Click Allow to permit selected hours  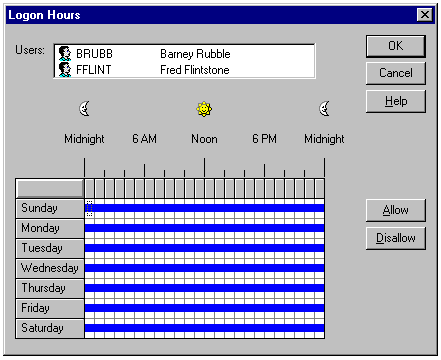396,210
